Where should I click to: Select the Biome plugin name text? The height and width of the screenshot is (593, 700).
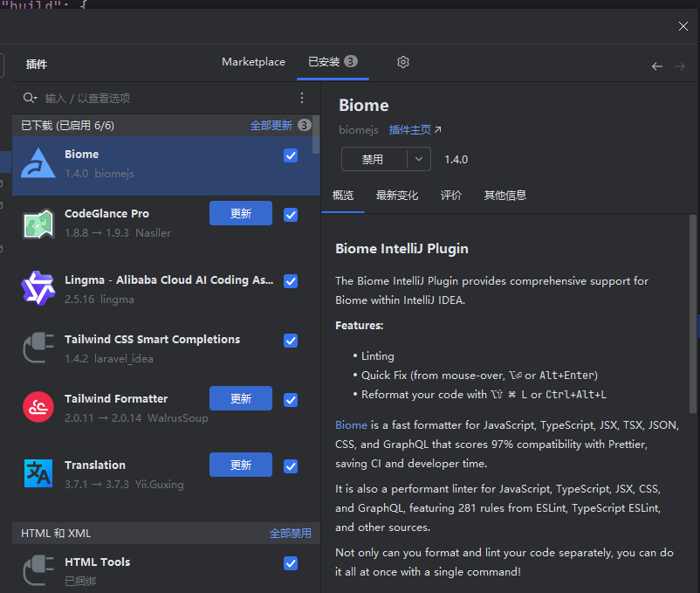[x=82, y=154]
